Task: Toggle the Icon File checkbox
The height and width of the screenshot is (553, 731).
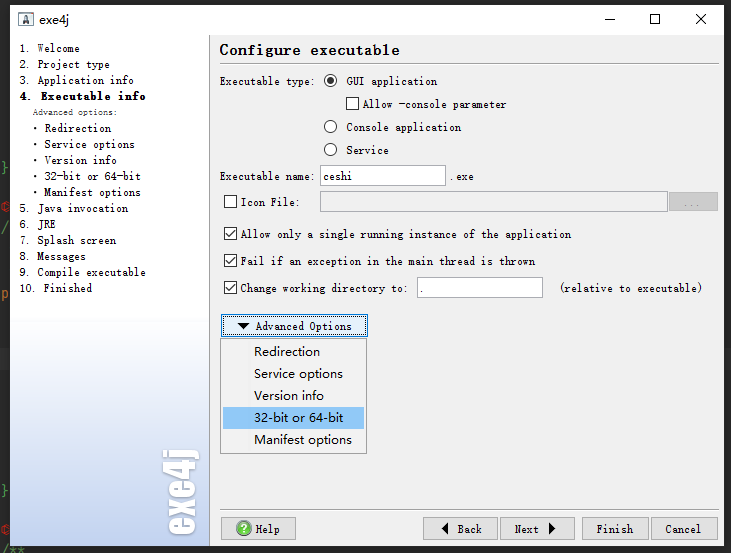Action: tap(231, 202)
